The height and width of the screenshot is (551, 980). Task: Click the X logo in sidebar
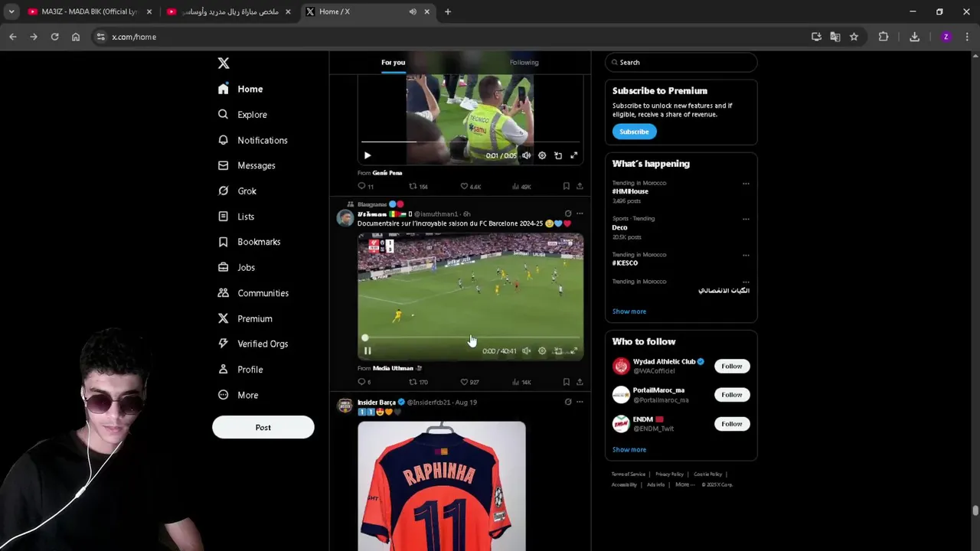(223, 64)
